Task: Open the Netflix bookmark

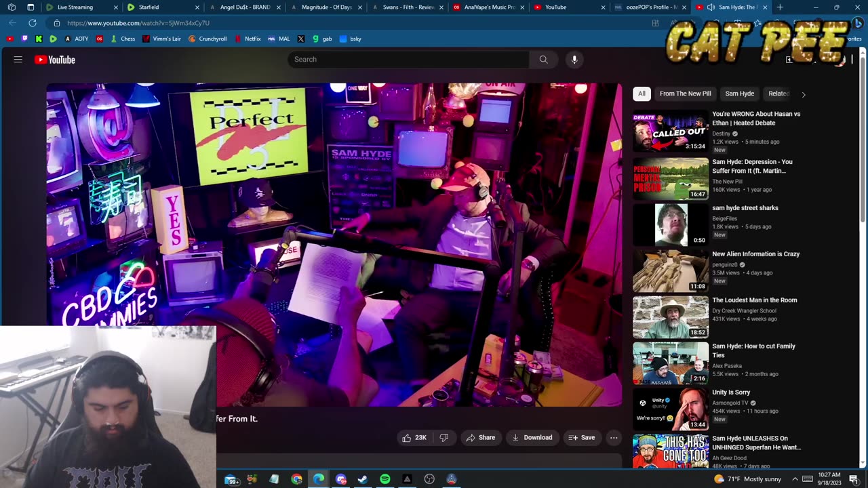Action: coord(248,39)
